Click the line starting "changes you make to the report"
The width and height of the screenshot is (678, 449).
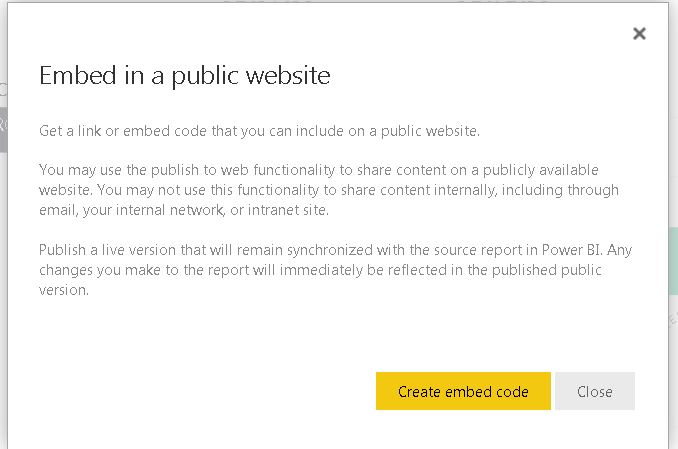pos(320,270)
